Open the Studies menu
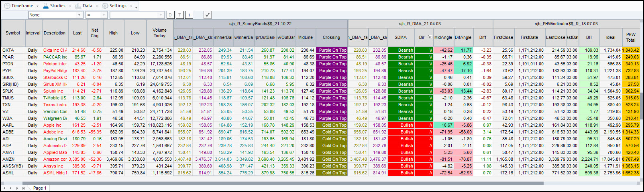644x192 pixels. coord(57,6)
